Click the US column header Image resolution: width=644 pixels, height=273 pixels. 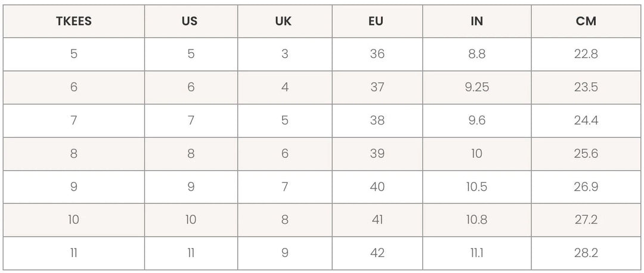click(190, 21)
